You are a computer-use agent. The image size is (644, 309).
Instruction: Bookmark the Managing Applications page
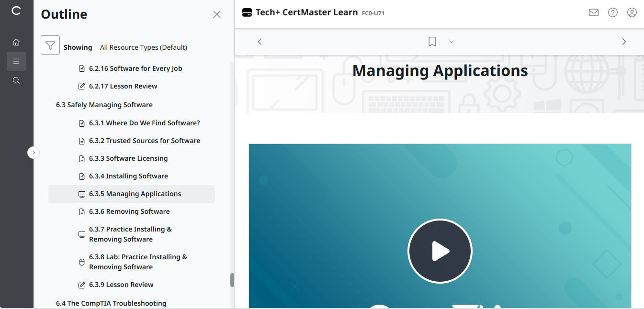431,42
